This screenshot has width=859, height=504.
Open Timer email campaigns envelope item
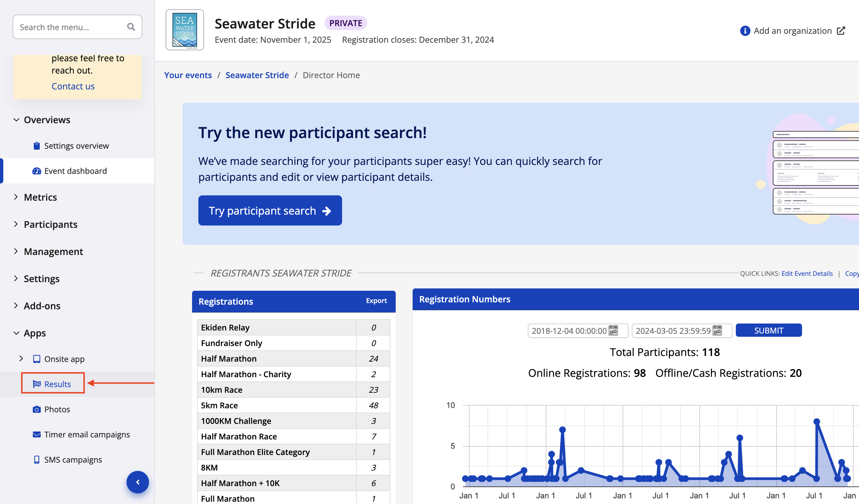pos(36,434)
